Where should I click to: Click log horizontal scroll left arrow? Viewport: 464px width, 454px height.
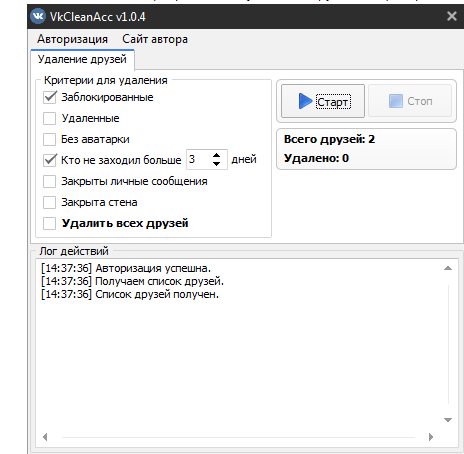click(45, 437)
